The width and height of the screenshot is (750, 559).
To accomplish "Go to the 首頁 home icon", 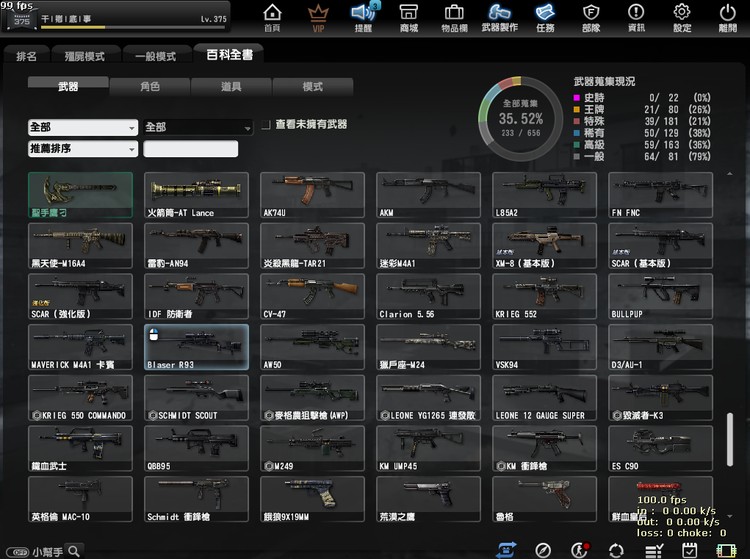I will pyautogui.click(x=272, y=18).
